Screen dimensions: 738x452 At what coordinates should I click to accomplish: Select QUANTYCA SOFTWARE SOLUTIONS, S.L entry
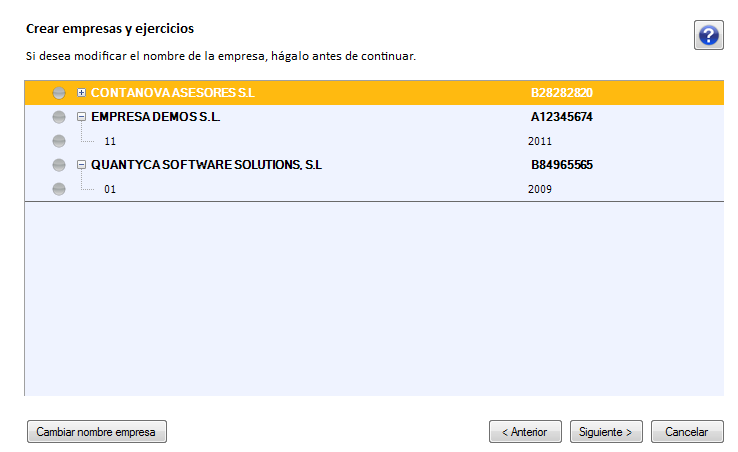206,165
